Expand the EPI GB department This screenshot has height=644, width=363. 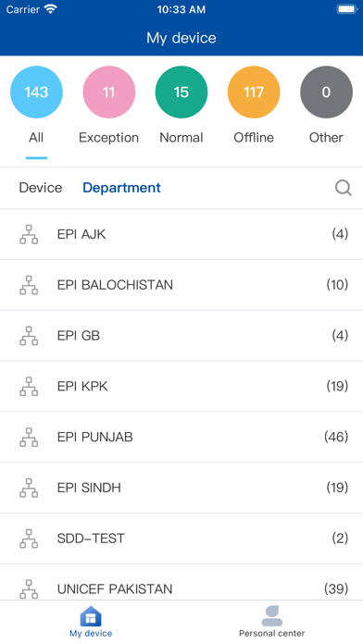181,336
